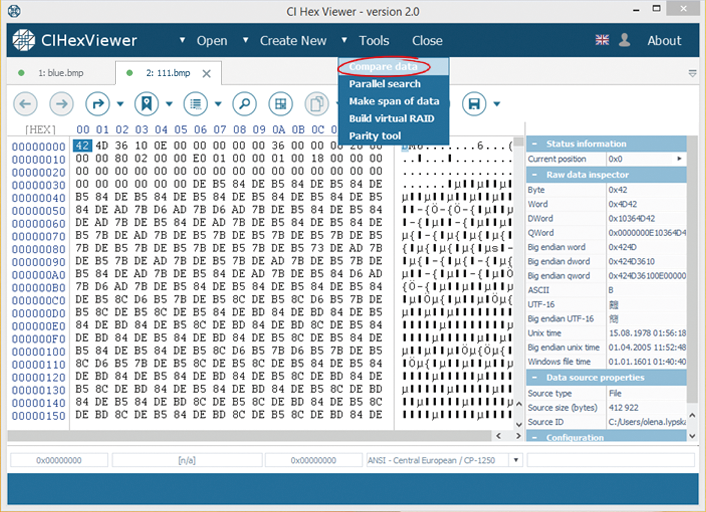Click the copy toolbar icon
Screen dimensions: 706x512
point(317,104)
